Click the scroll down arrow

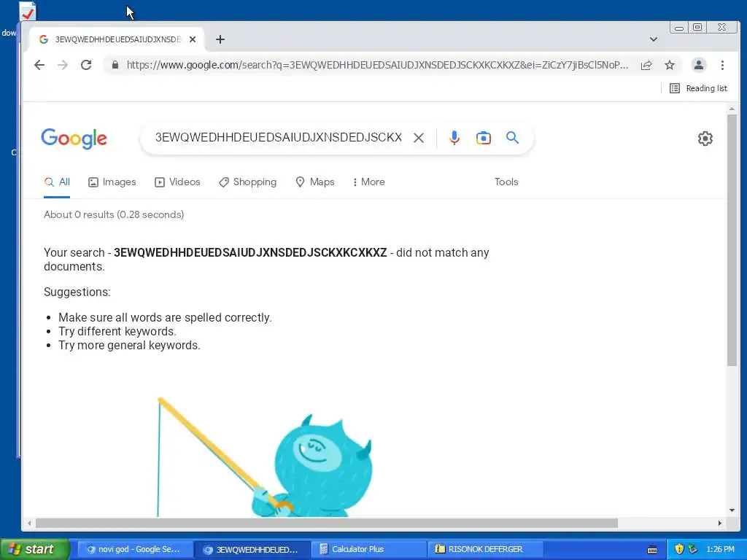click(x=732, y=510)
